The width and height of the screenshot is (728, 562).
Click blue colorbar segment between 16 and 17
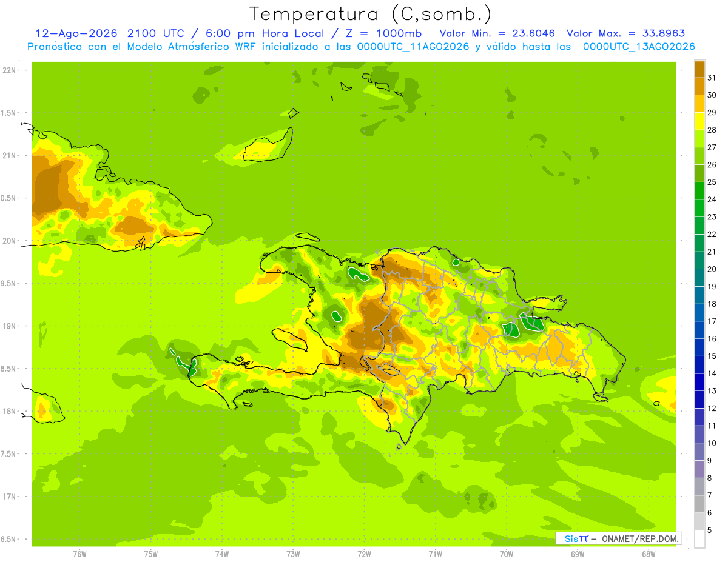coord(699,330)
